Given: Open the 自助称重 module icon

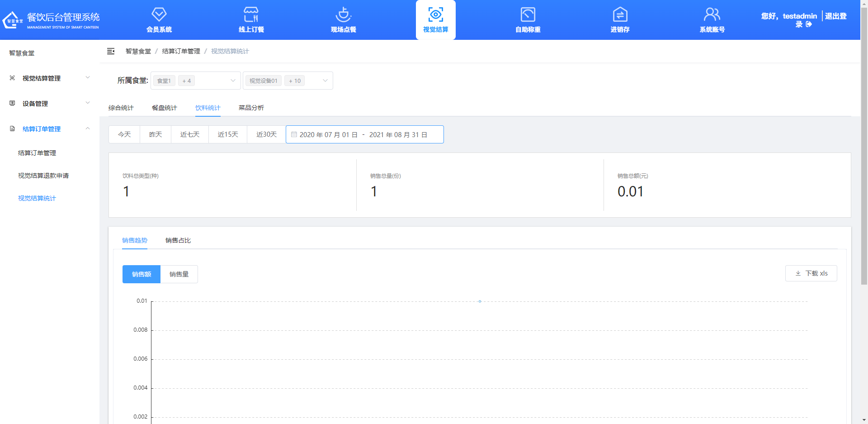Looking at the screenshot, I should tap(527, 19).
